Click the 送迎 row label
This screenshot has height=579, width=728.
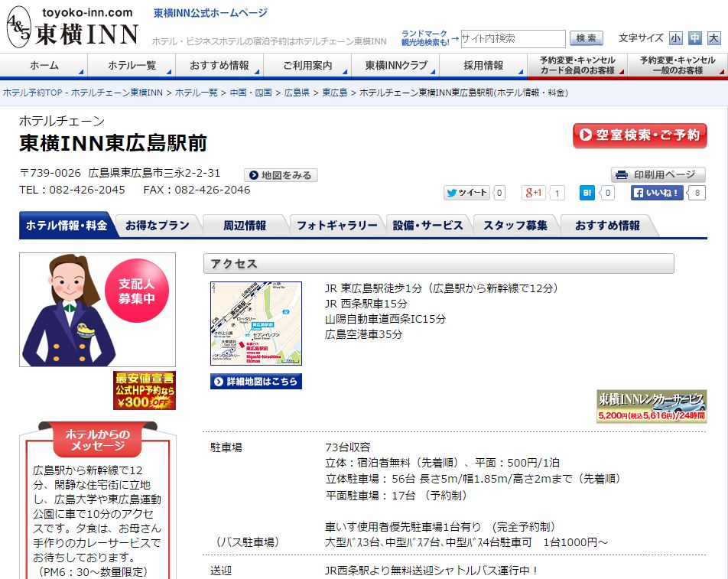[x=221, y=571]
